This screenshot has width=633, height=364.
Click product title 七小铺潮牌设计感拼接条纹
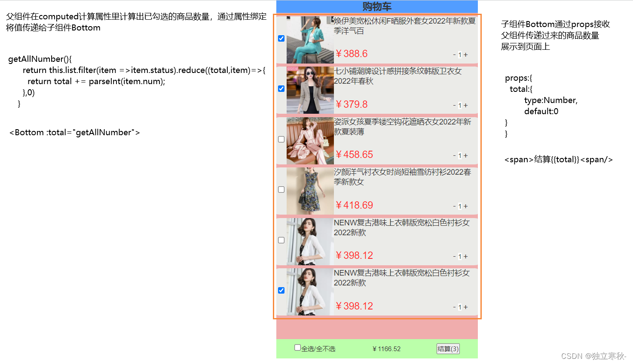[x=398, y=76]
